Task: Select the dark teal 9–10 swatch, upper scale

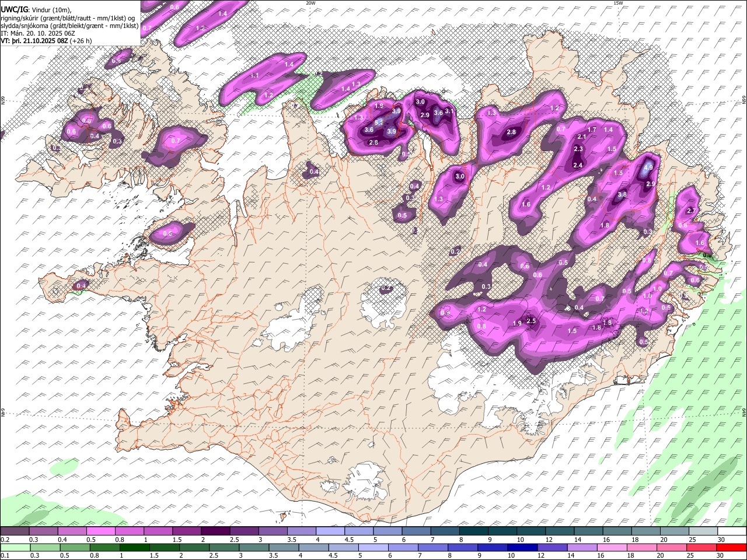Action: [x=502, y=531]
